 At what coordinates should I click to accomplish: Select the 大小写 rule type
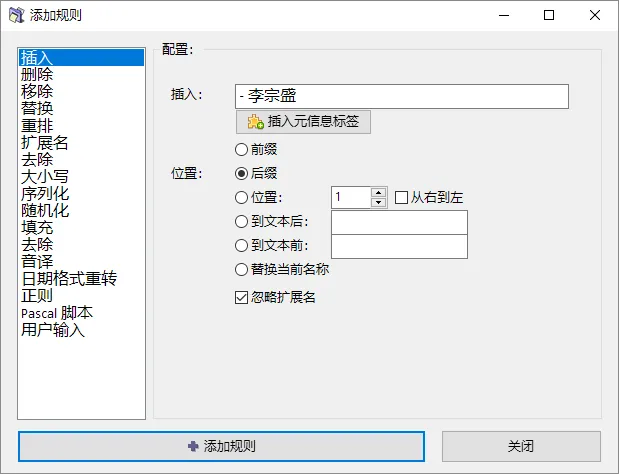(81, 176)
